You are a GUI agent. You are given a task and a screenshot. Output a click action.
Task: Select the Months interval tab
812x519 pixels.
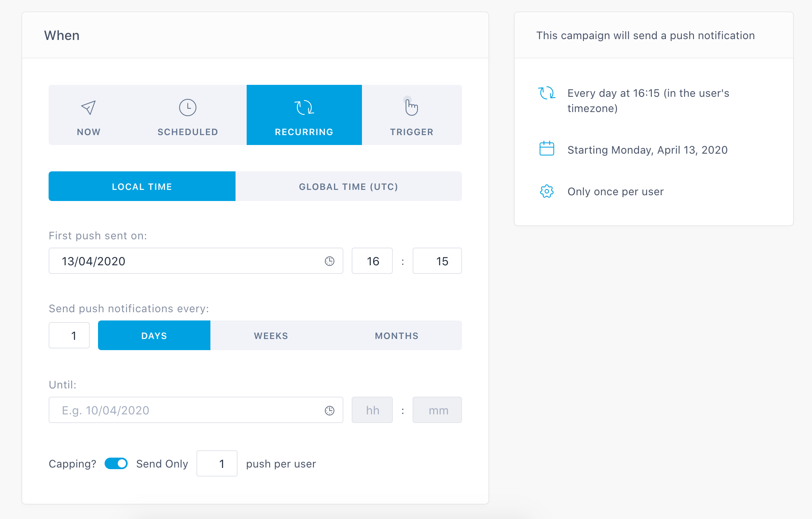[397, 336]
